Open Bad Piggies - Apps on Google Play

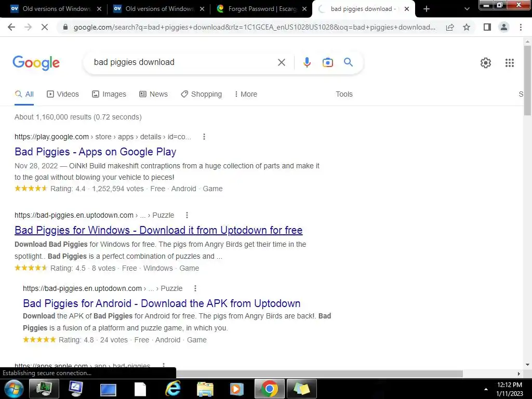click(x=96, y=152)
